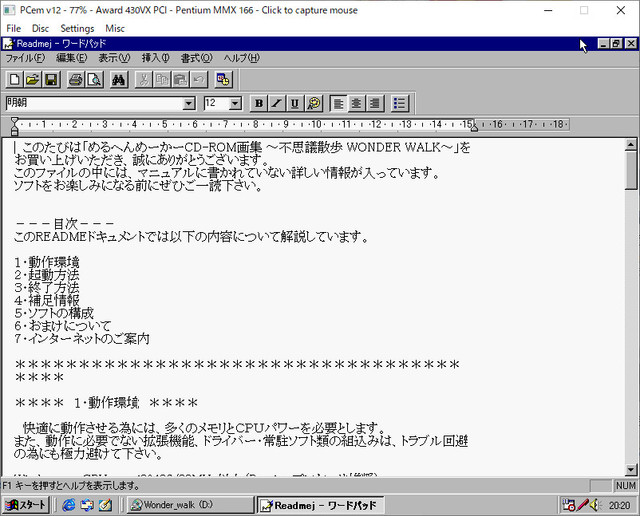Click the line 6・おまけについて

[x=62, y=326]
